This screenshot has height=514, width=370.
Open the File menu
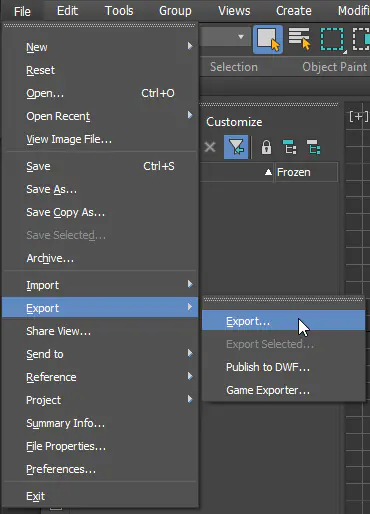tap(22, 11)
